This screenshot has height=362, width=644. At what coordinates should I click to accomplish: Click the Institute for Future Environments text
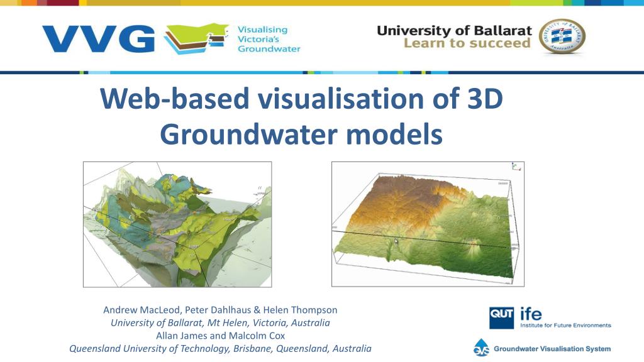coord(565,326)
